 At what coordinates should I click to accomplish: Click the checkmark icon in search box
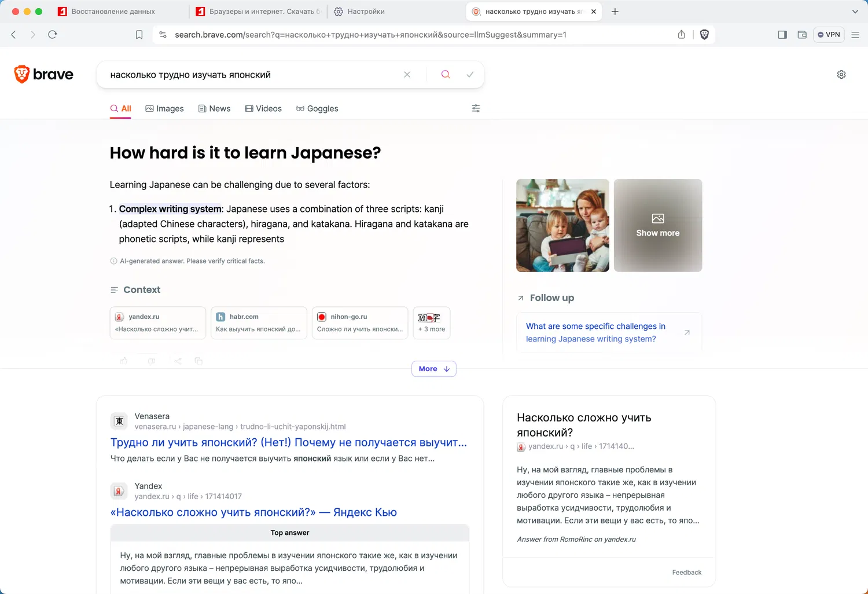(x=470, y=75)
